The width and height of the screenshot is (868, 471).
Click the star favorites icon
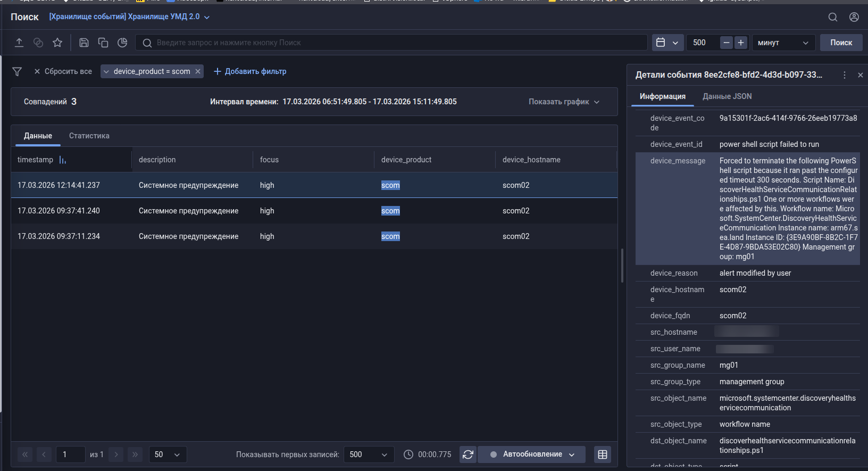(x=57, y=43)
